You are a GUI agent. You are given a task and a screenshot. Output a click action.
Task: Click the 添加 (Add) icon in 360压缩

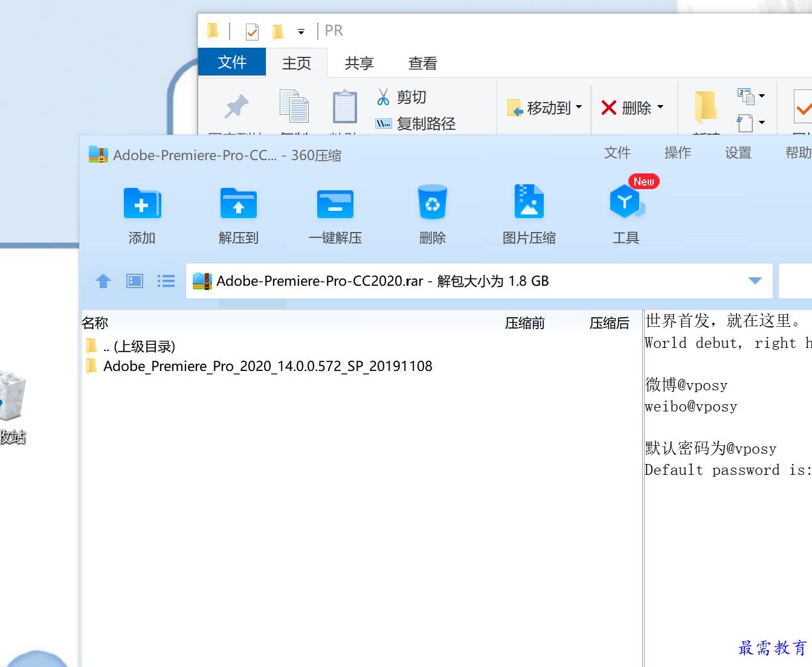[x=142, y=204]
